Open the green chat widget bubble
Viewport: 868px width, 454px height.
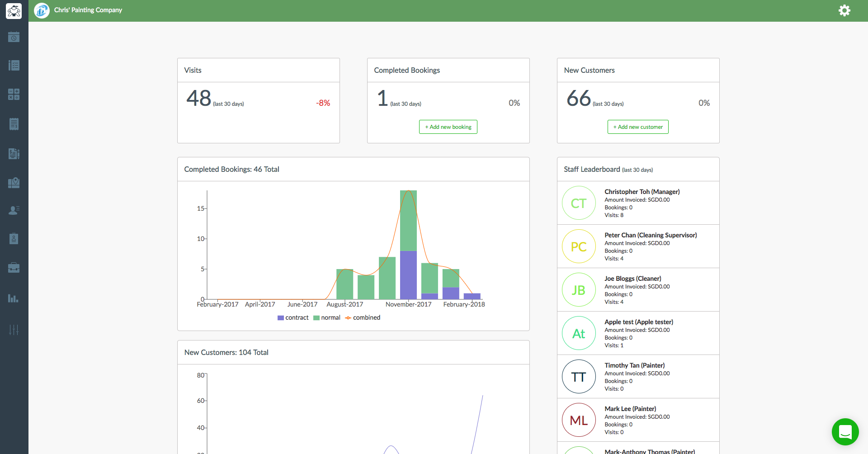point(845,432)
